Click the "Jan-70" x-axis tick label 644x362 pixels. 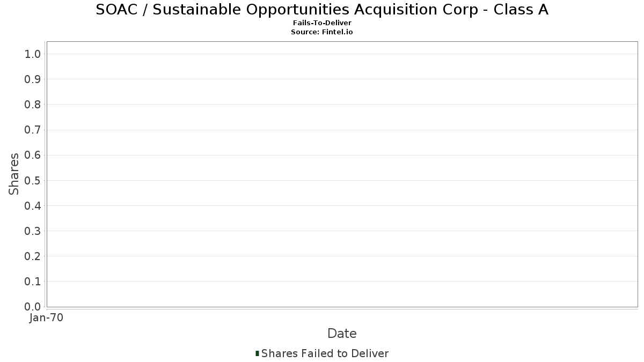[47, 318]
